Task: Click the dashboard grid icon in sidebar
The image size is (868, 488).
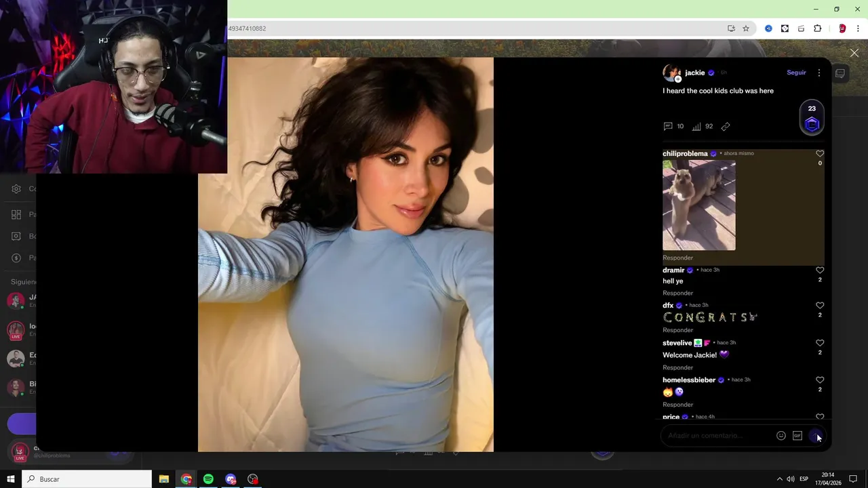Action: (x=16, y=214)
